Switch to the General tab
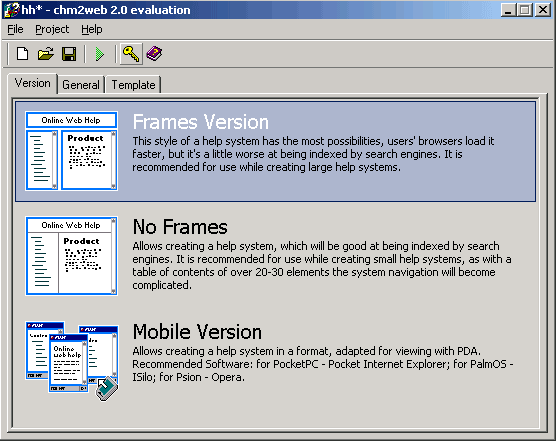Viewport: 557px width, 441px height. coord(81,85)
